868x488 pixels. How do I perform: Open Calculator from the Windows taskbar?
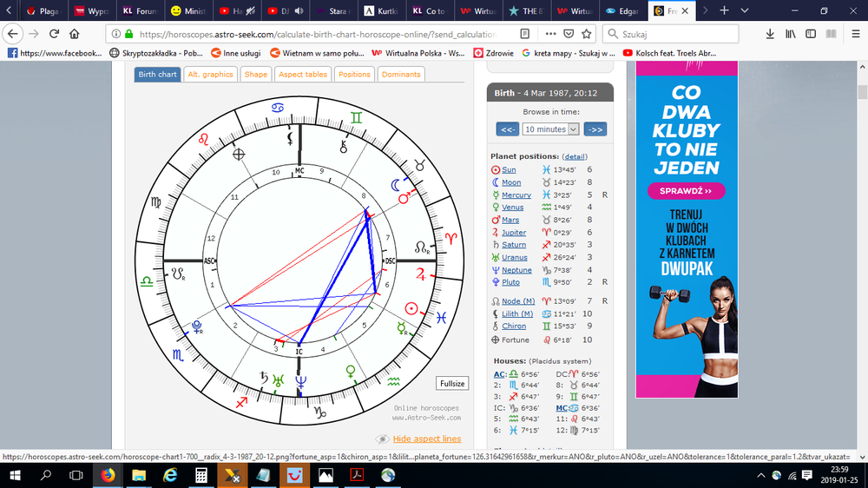[201, 475]
